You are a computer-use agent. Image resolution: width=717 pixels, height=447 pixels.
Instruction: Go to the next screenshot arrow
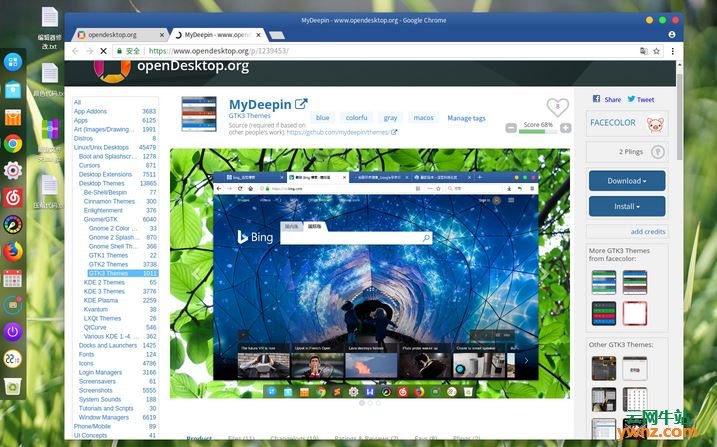(x=544, y=273)
